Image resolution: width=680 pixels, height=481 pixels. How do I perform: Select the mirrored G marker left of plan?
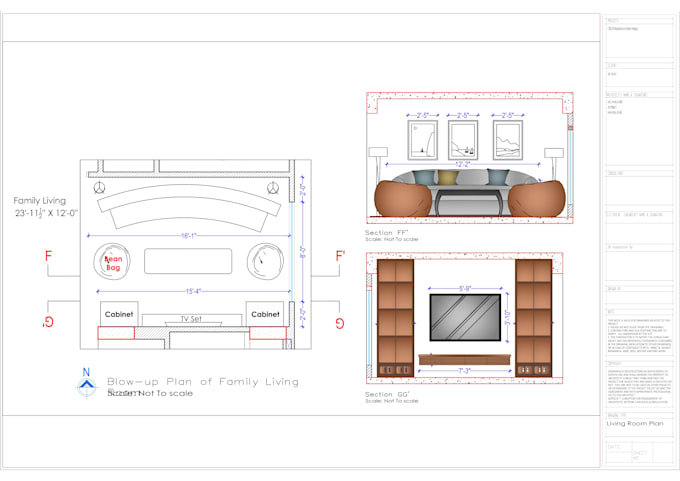[48, 322]
